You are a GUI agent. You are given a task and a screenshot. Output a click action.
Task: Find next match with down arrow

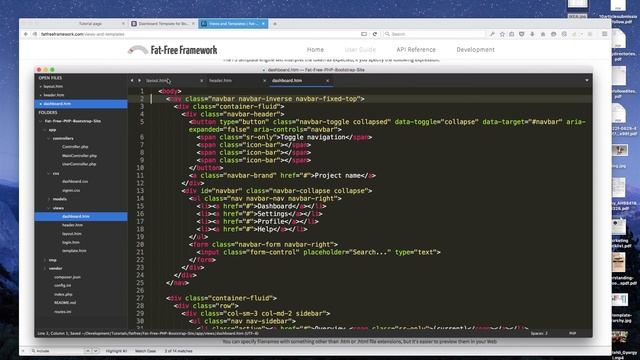(x=96, y=351)
